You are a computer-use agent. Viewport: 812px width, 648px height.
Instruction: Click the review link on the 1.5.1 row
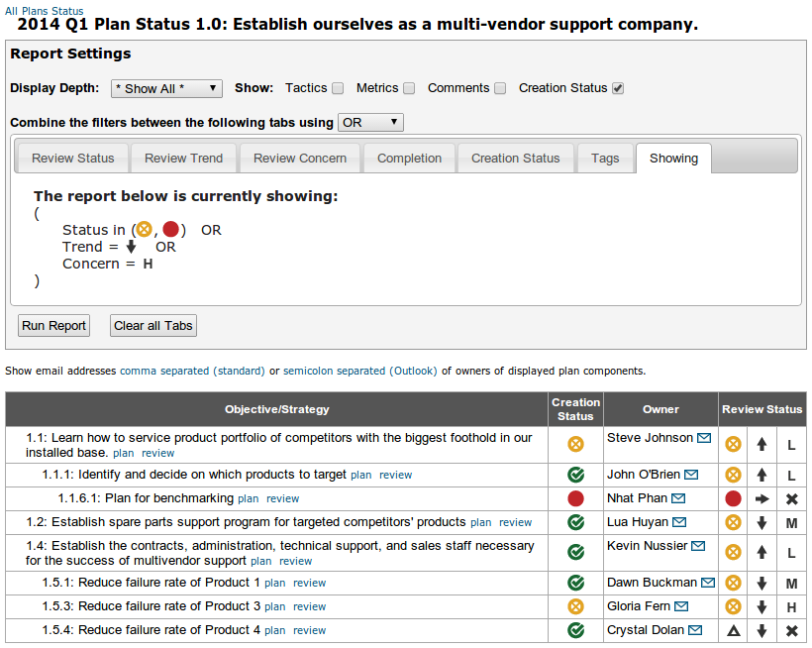pos(309,583)
